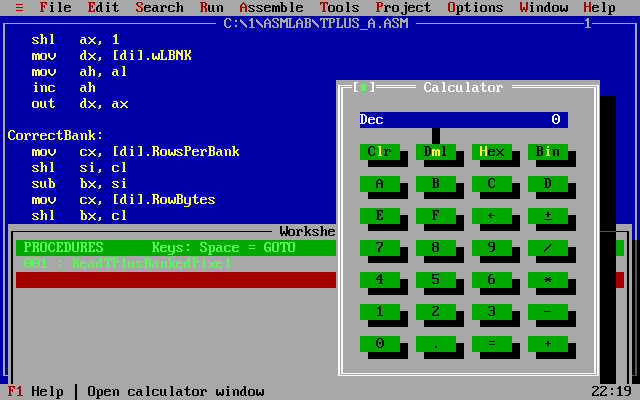Open the Window menu
The height and width of the screenshot is (400, 640).
pyautogui.click(x=544, y=7)
